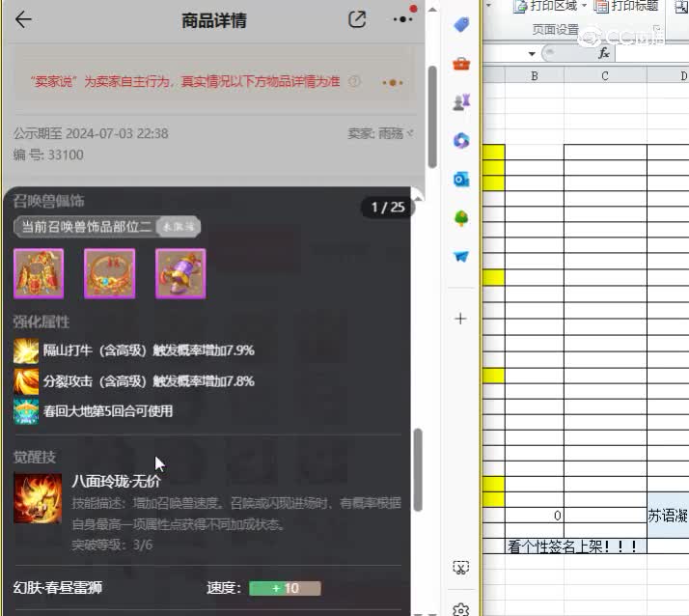Image resolution: width=689 pixels, height=616 pixels.
Task: Expand the 打印区域 dropdown arrow
Action: (584, 6)
